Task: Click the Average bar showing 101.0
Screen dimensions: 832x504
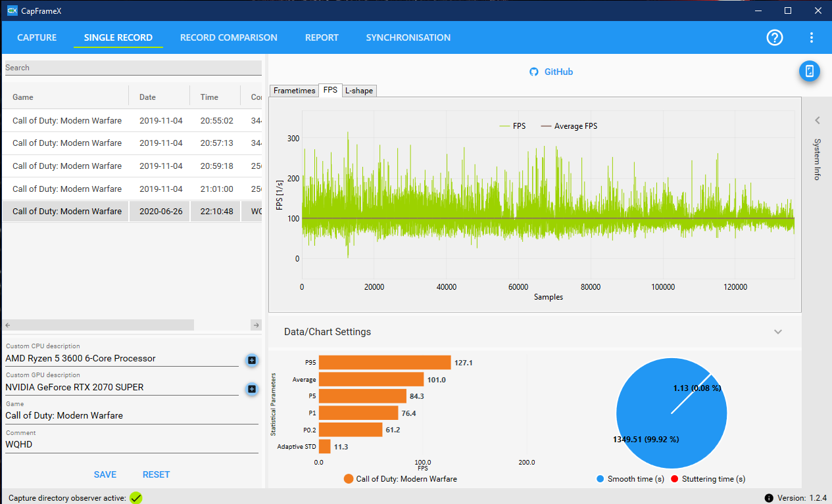Action: (371, 379)
